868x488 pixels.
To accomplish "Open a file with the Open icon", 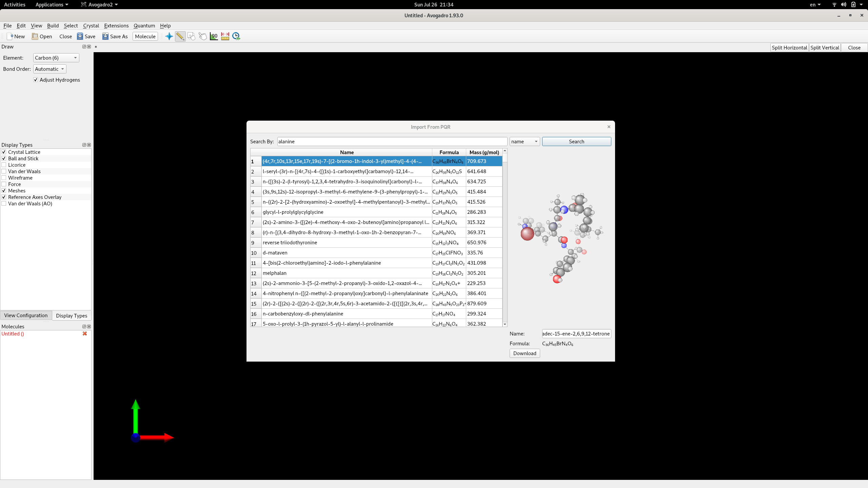I will pyautogui.click(x=41, y=36).
